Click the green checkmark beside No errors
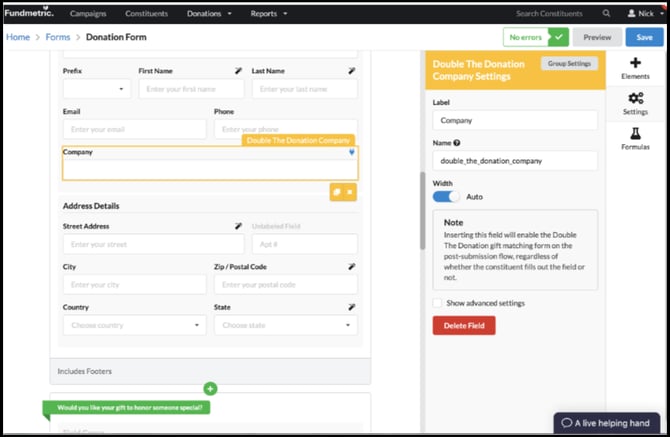The width and height of the screenshot is (670, 437). (x=559, y=37)
